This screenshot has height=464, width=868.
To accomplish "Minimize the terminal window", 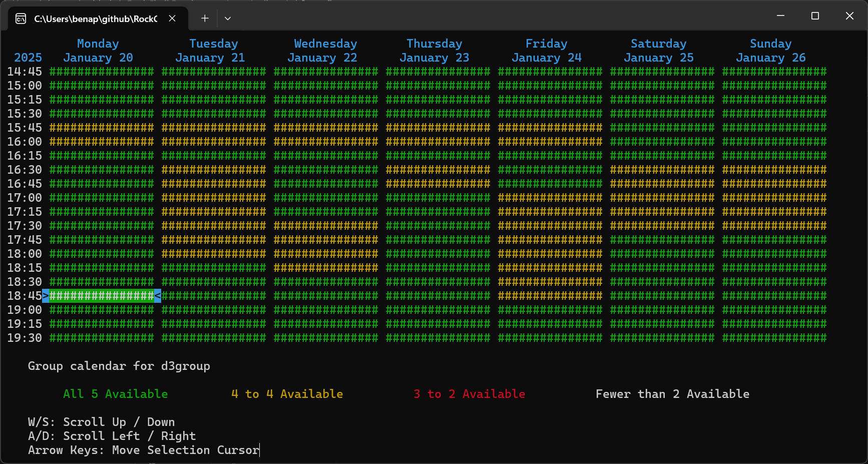I will tap(780, 16).
